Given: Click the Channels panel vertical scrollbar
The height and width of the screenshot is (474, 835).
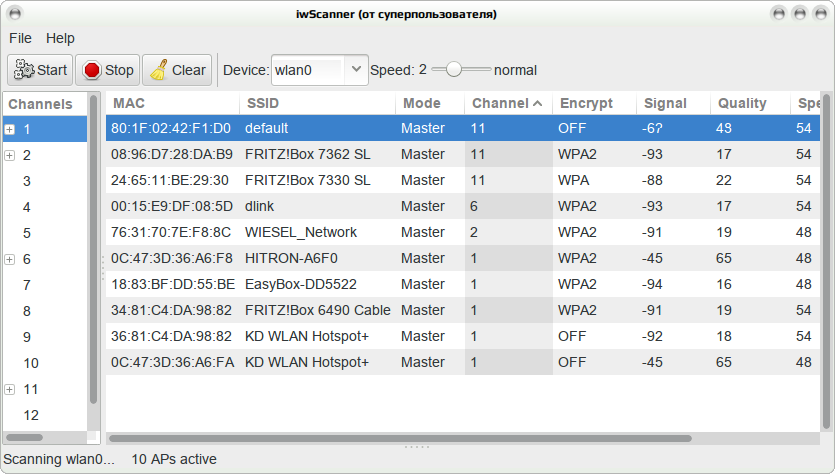Looking at the screenshot, I should 94,249.
